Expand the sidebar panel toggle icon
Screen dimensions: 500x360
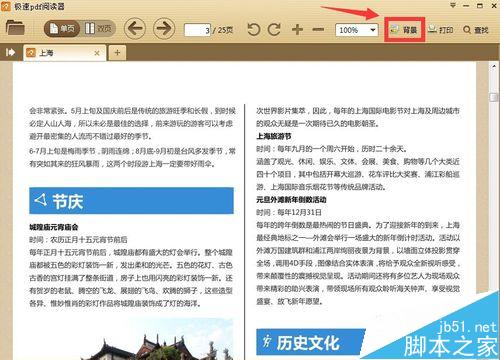(x=10, y=52)
